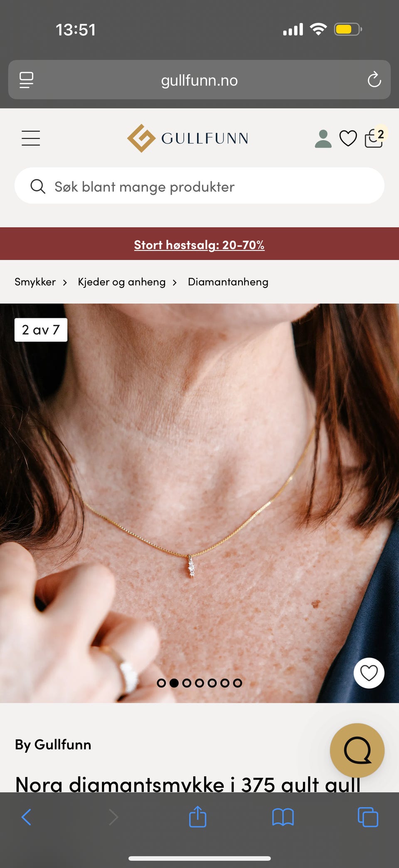Select first image carousel dot
The height and width of the screenshot is (868, 399).
tap(161, 683)
